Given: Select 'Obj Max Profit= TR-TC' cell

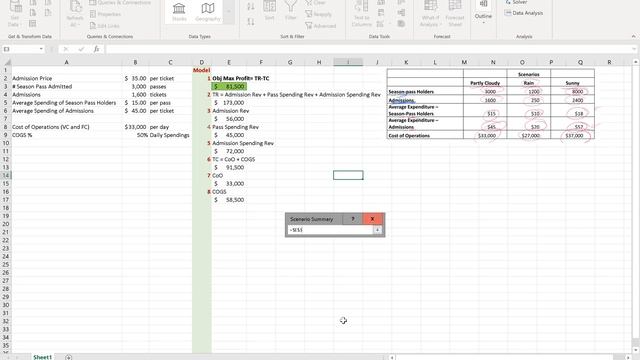Looking at the screenshot, I should pyautogui.click(x=241, y=78).
